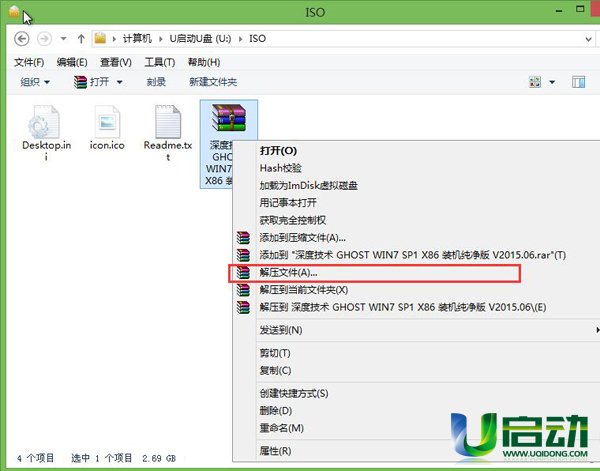Go up one folder level
600x471 pixels.
tap(81, 39)
